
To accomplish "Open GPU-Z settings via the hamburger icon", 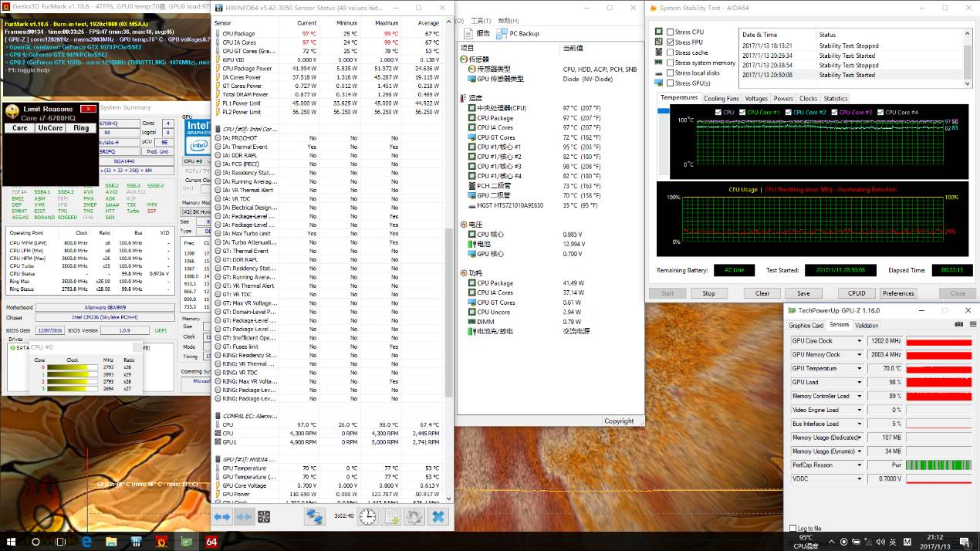I will point(972,323).
